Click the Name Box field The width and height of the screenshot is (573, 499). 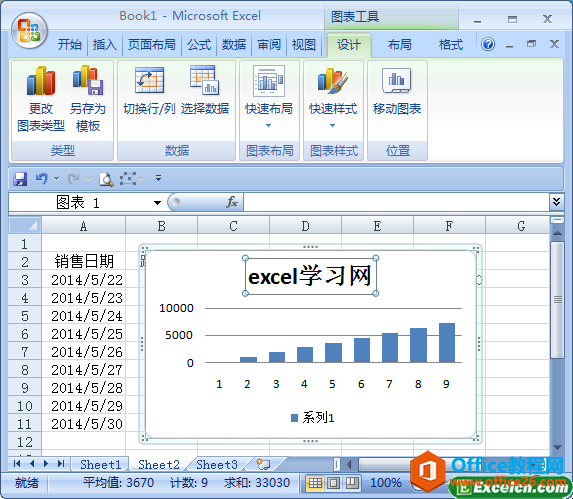click(80, 202)
